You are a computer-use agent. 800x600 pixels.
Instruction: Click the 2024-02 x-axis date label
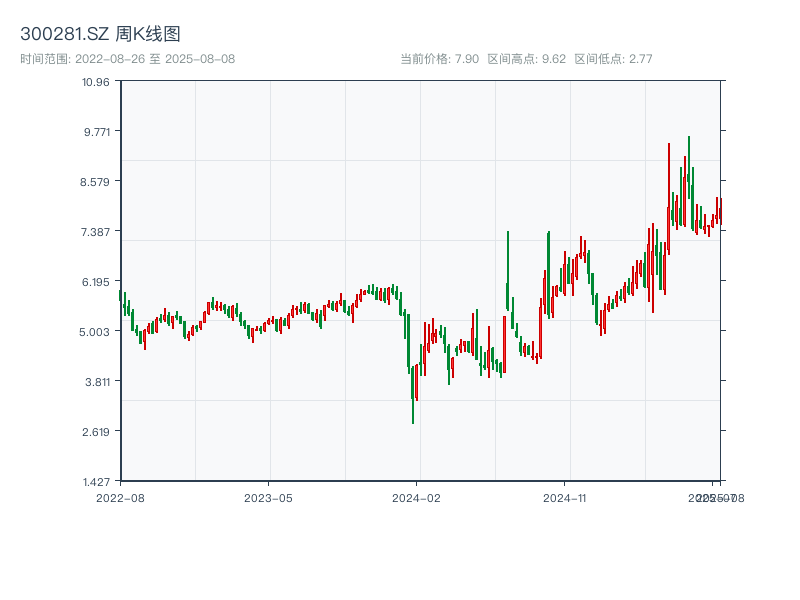417,497
